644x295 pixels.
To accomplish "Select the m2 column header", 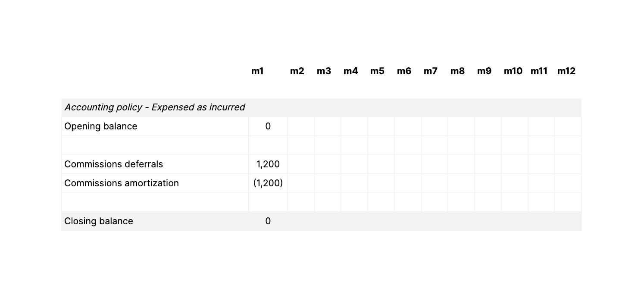I will 297,71.
